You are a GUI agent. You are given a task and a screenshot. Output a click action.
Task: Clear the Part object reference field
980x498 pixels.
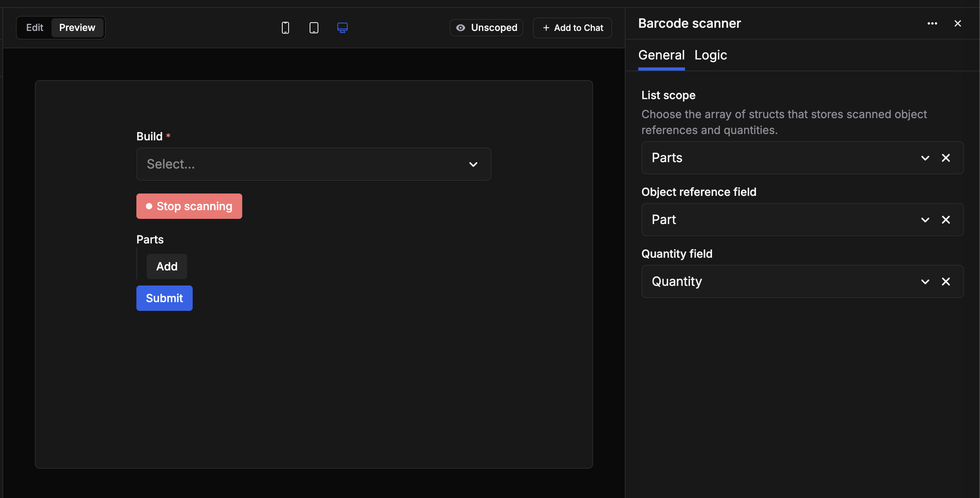[x=946, y=220]
